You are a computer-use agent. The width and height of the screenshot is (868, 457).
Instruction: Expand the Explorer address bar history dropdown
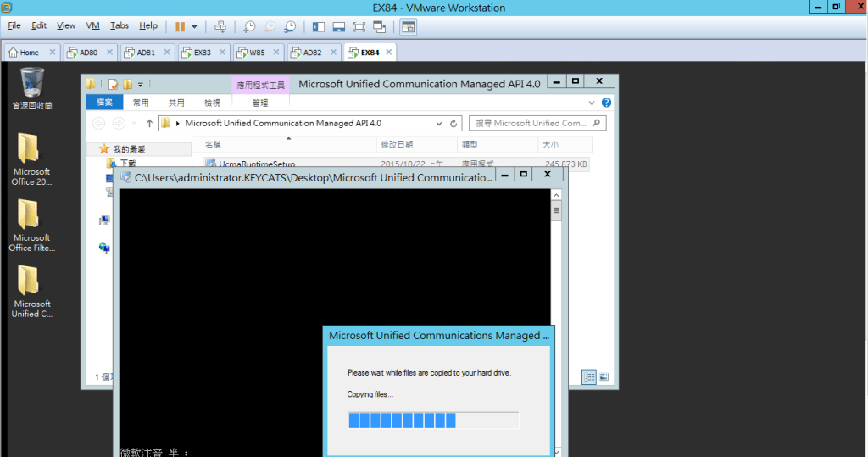(439, 123)
